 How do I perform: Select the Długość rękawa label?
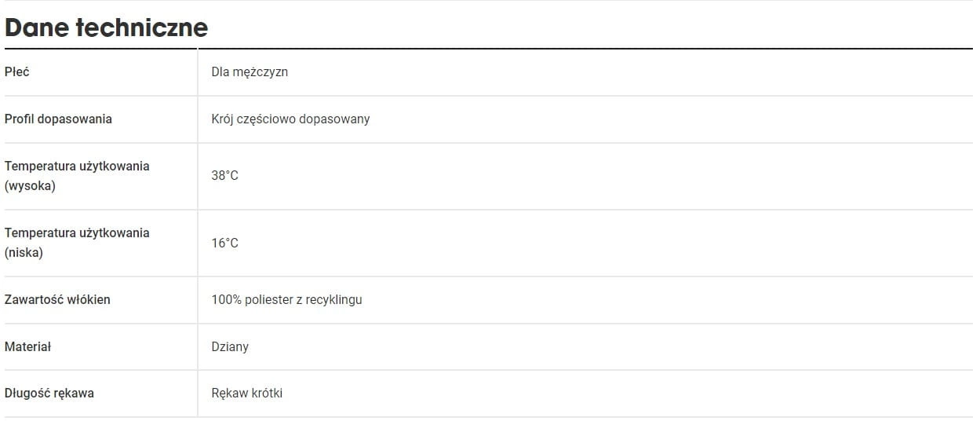(x=49, y=394)
